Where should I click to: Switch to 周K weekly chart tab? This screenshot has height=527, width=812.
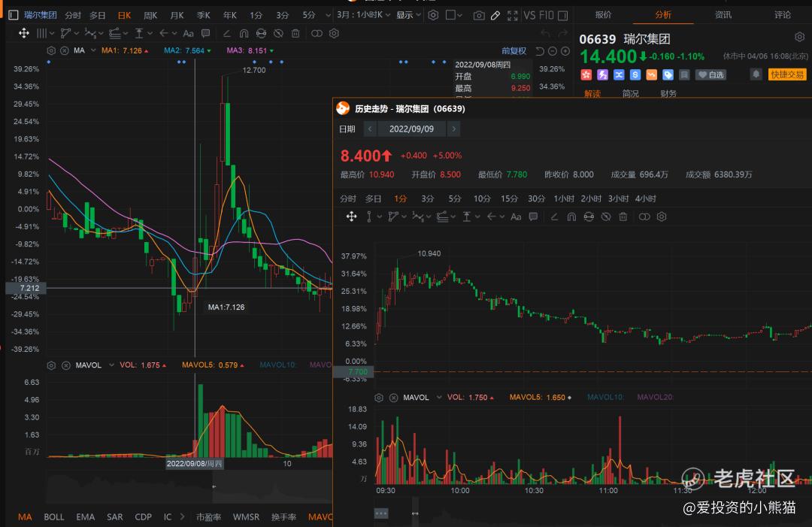click(150, 16)
